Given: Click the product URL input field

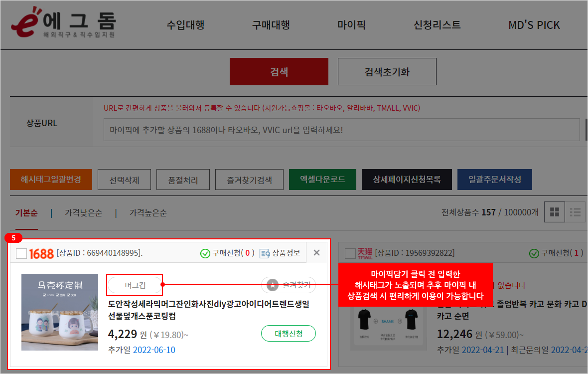Looking at the screenshot, I should 341,130.
